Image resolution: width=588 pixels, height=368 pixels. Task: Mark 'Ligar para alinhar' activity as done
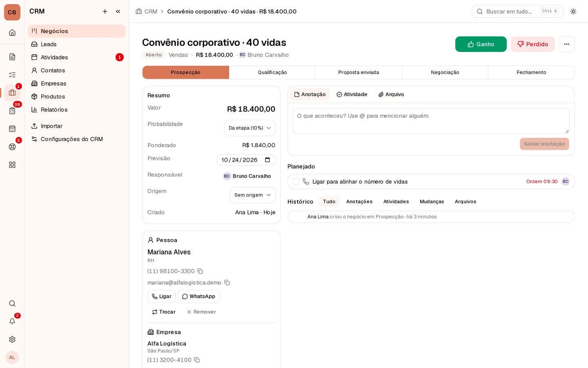coord(296,182)
